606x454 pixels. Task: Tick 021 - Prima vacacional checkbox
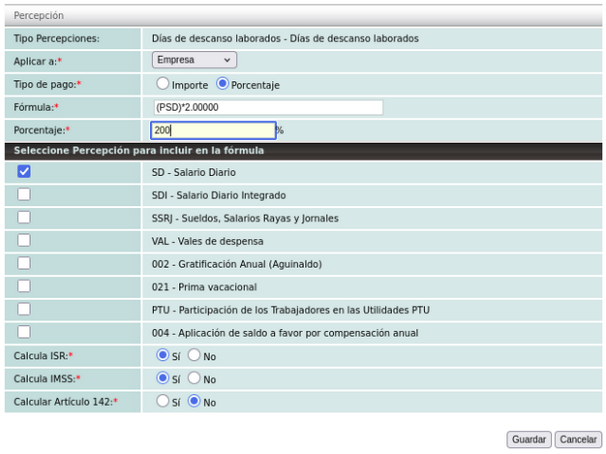(x=24, y=287)
